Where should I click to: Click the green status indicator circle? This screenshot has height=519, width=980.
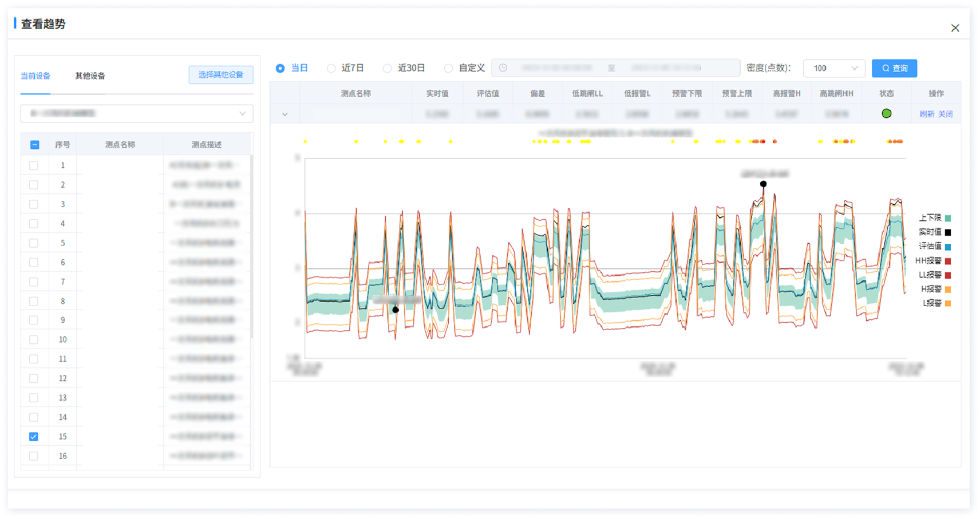[x=886, y=113]
